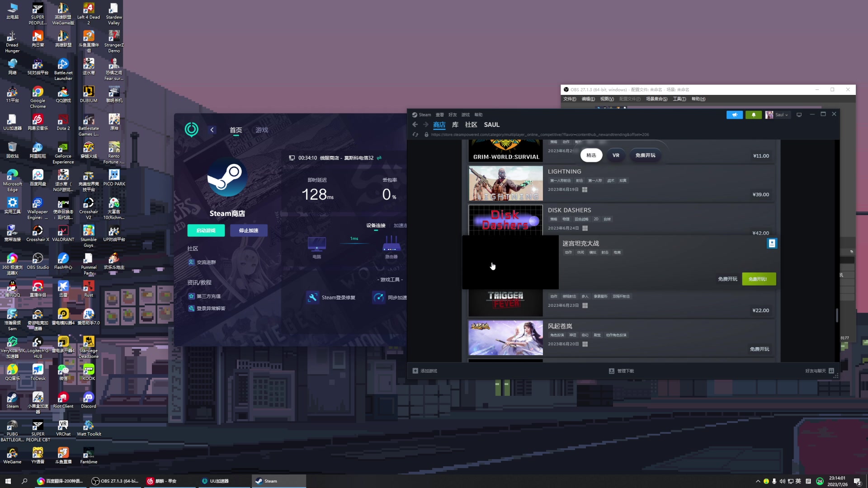Viewport: 868px width, 488px height.
Task: Select Stardew Valley desktop icon
Action: (114, 14)
